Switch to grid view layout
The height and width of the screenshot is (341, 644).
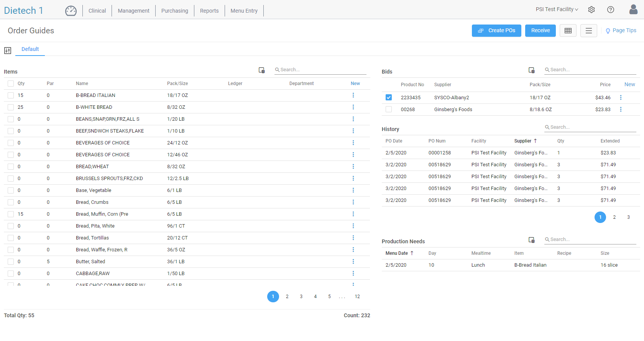568,31
